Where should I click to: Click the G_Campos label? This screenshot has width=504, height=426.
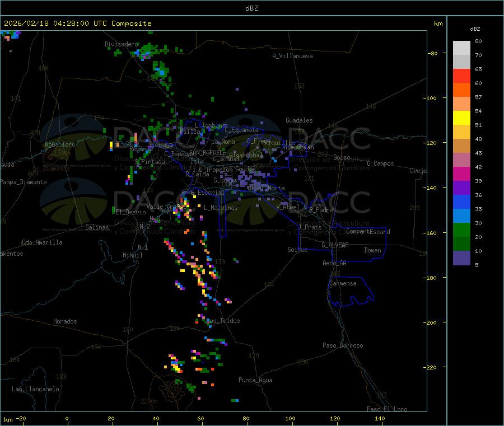pyautogui.click(x=381, y=163)
